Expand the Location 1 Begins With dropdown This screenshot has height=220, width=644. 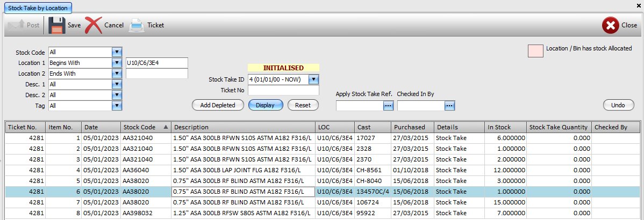[117, 63]
